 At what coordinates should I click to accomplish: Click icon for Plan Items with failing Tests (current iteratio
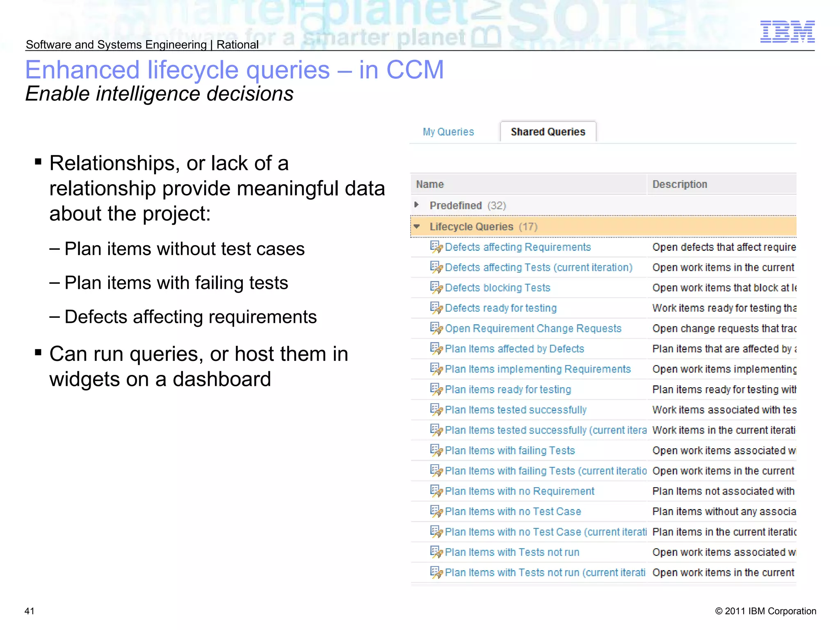[436, 471]
